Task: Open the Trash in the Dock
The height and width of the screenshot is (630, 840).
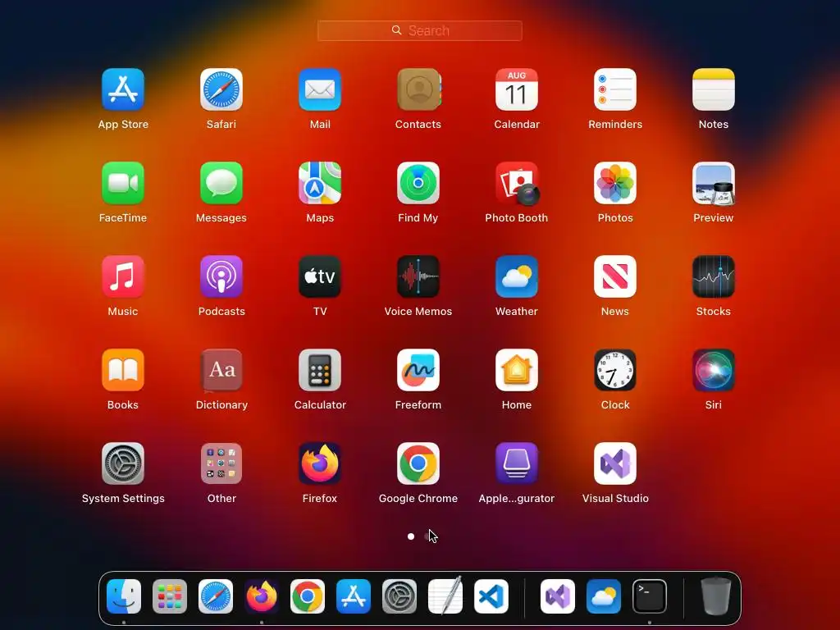Action: pos(715,596)
